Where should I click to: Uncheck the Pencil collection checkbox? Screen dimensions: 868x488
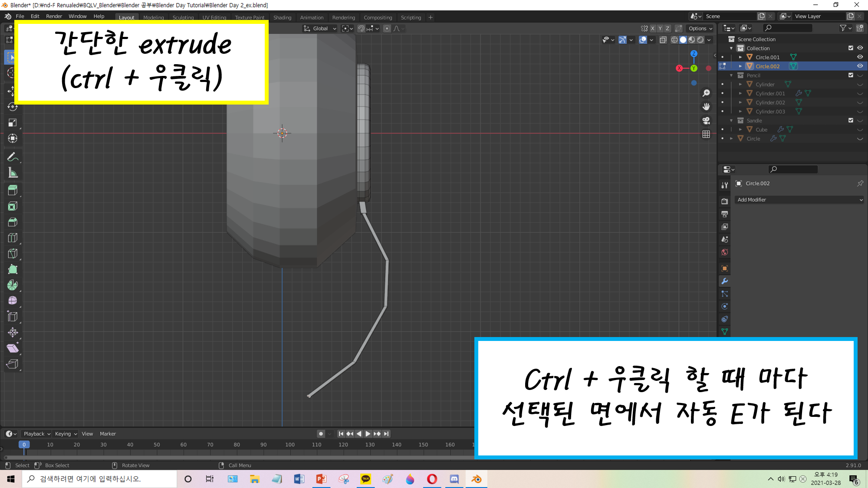coord(851,75)
